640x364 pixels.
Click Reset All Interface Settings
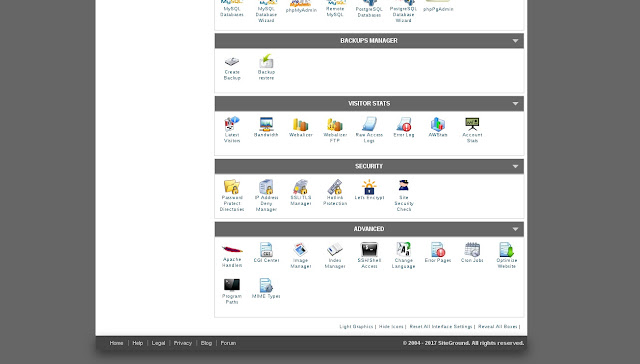441,326
